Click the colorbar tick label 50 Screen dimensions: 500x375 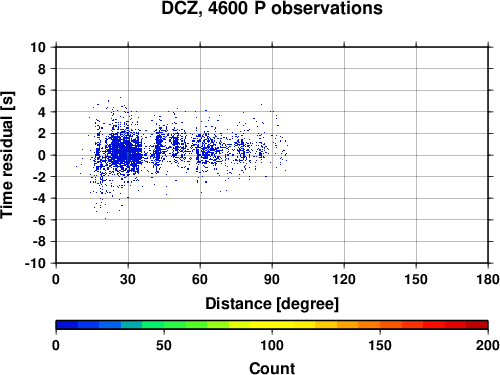(164, 345)
